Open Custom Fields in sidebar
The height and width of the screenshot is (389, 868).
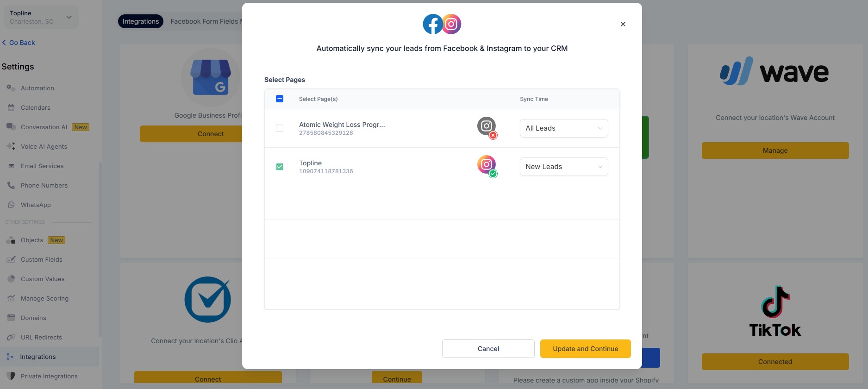pos(41,259)
